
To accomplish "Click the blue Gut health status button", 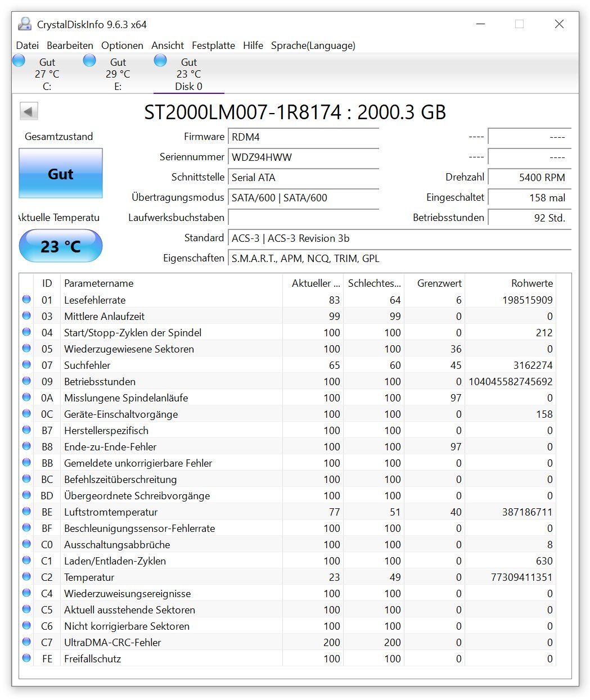I will (61, 173).
